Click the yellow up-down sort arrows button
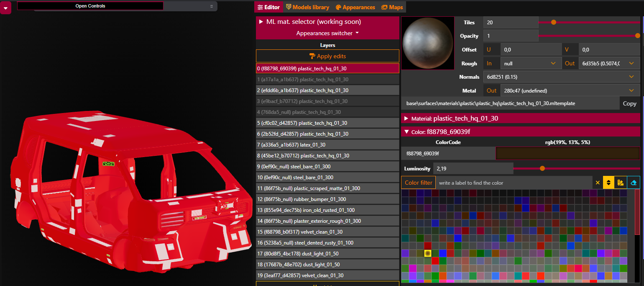Image resolution: width=644 pixels, height=286 pixels. [x=609, y=183]
